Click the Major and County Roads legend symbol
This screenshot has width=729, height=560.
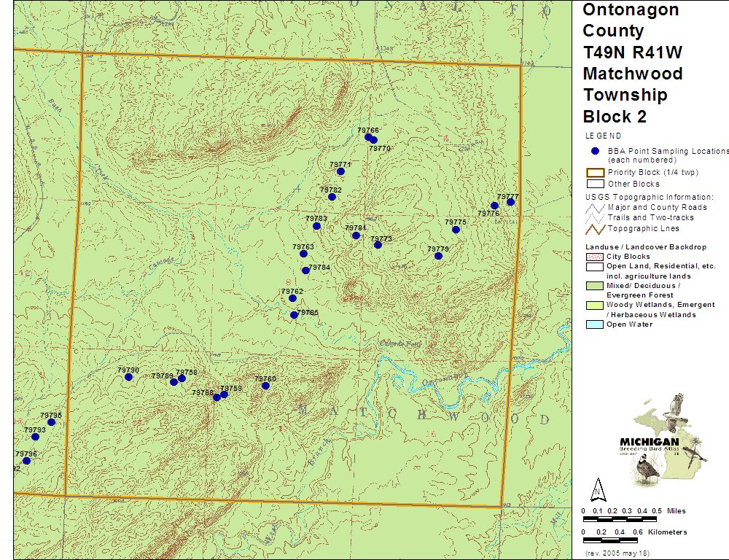(x=595, y=207)
